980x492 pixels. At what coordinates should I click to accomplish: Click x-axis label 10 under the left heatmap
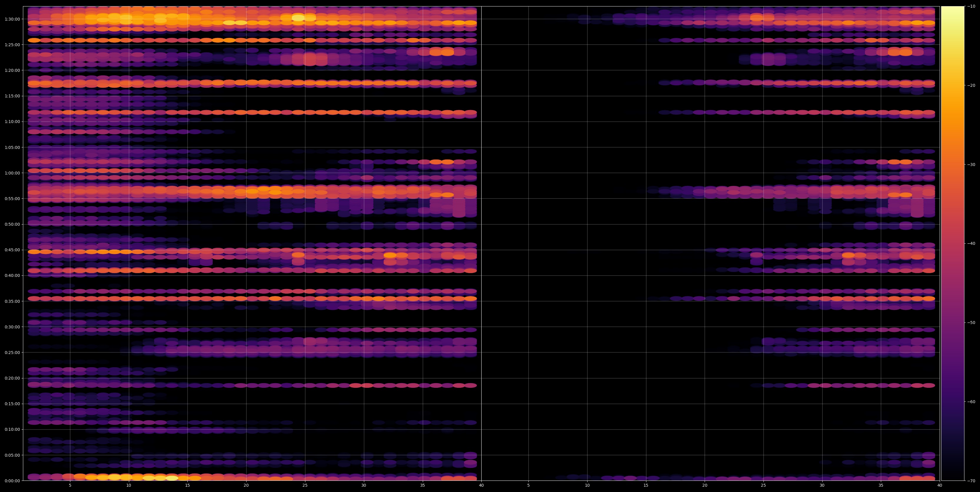pos(129,486)
